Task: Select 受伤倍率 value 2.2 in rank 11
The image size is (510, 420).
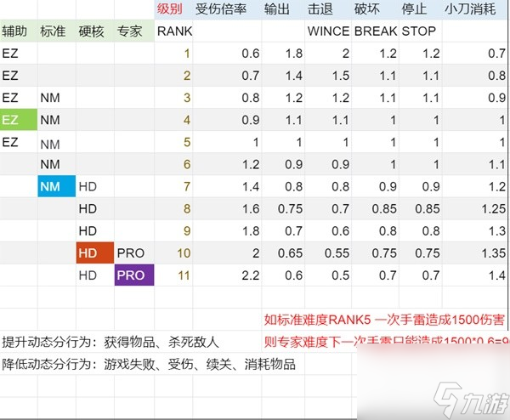Action: pos(227,275)
